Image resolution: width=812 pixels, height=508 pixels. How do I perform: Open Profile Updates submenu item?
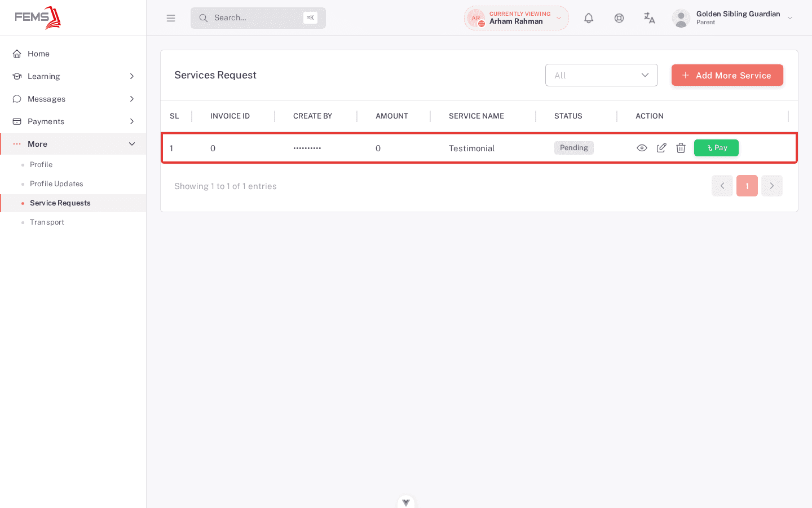tap(73, 184)
